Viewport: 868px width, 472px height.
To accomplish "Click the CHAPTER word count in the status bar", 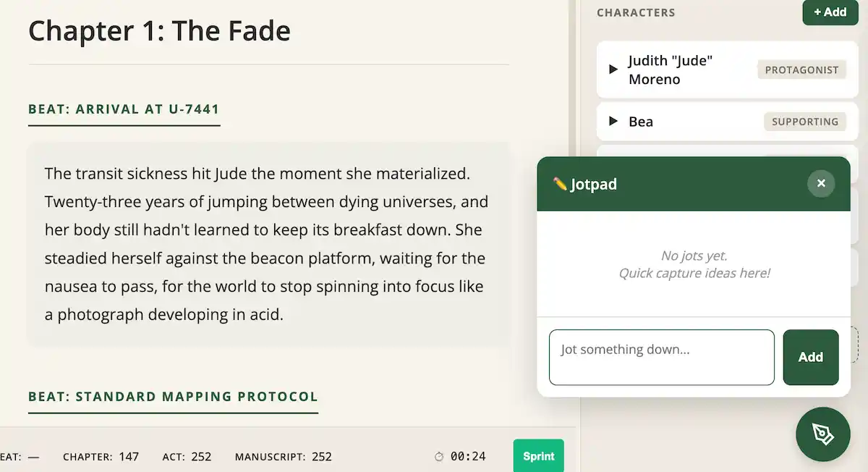I will tap(101, 456).
